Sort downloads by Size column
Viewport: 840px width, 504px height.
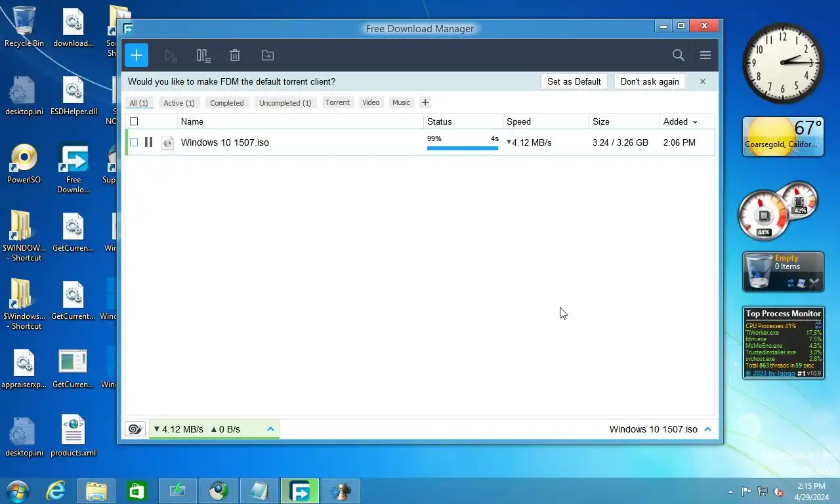click(x=624, y=121)
